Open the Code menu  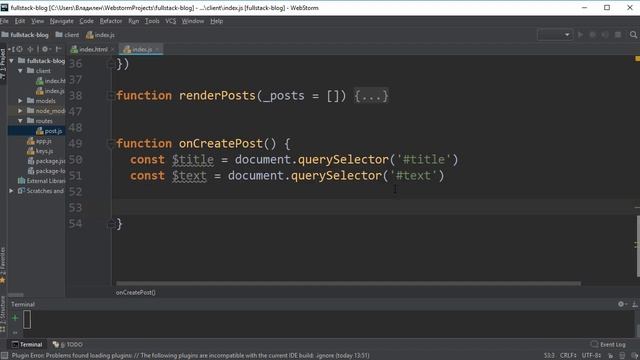(87, 21)
